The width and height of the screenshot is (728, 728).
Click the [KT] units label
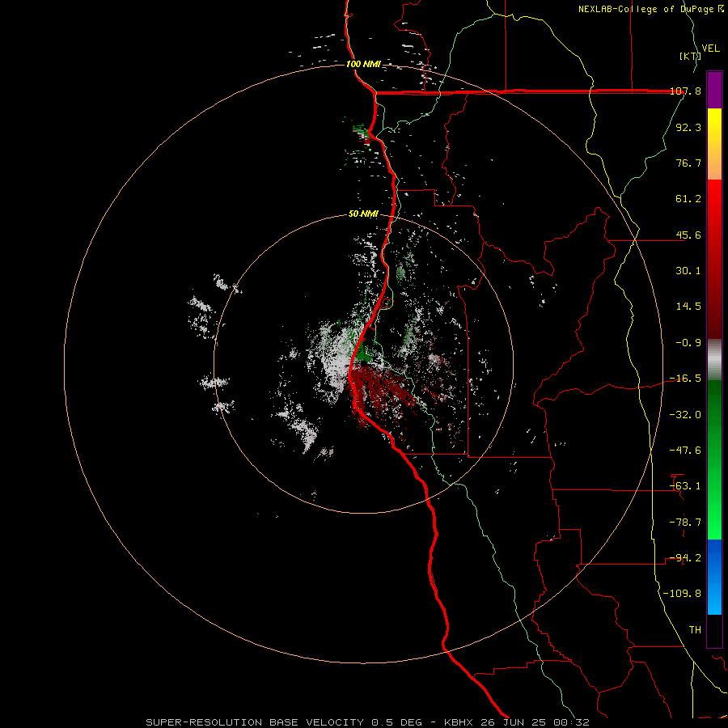(691, 56)
